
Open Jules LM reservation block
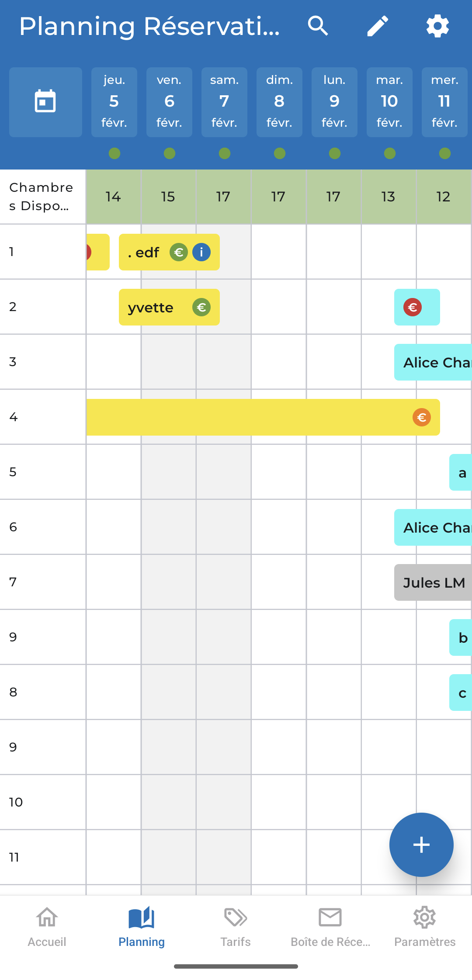[433, 582]
